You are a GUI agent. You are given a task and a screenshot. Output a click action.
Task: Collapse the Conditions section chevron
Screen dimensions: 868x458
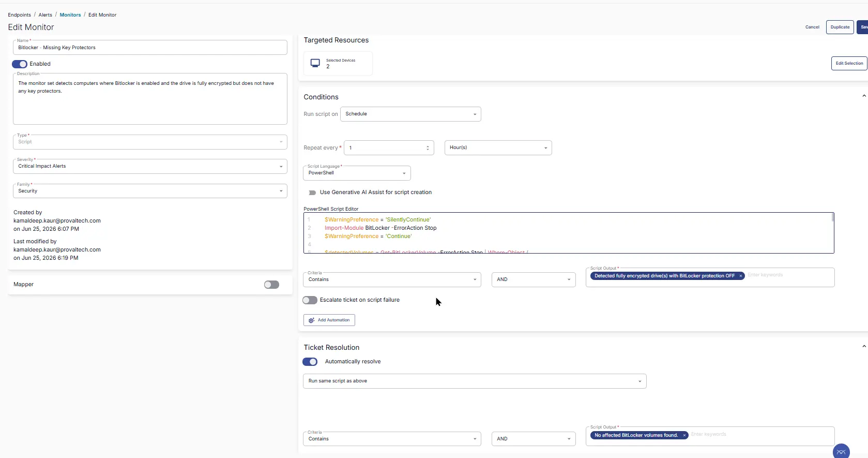[x=864, y=96]
